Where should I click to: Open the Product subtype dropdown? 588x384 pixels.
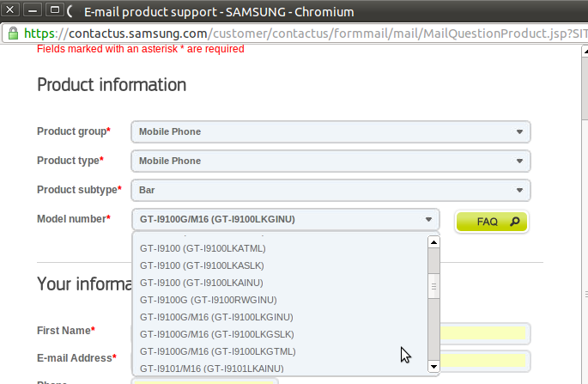pyautogui.click(x=330, y=191)
